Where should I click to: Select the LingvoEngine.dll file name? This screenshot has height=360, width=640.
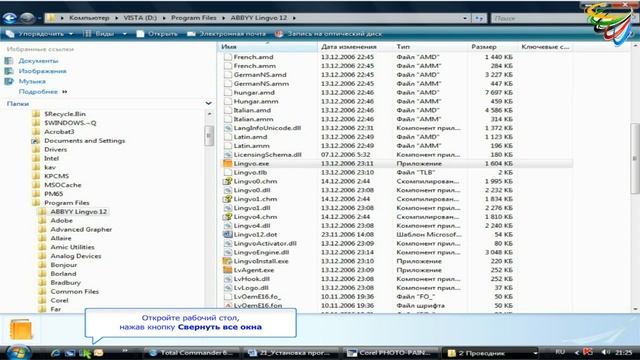pos(261,252)
